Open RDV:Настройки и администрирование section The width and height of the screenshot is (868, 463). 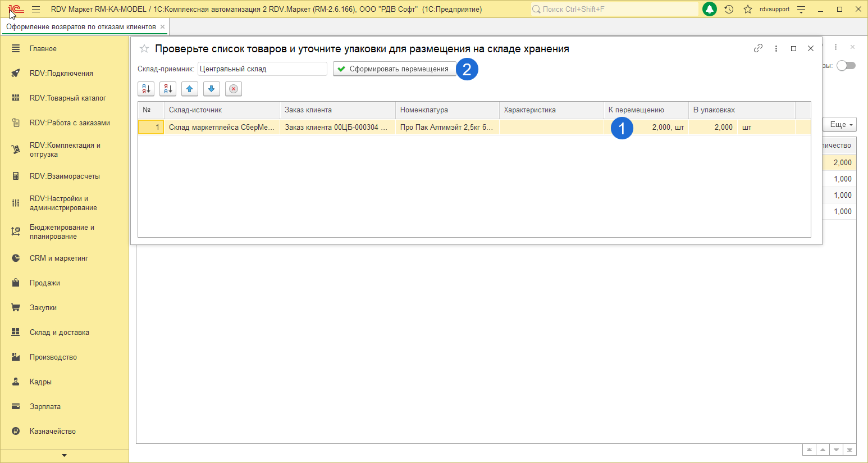[65, 203]
